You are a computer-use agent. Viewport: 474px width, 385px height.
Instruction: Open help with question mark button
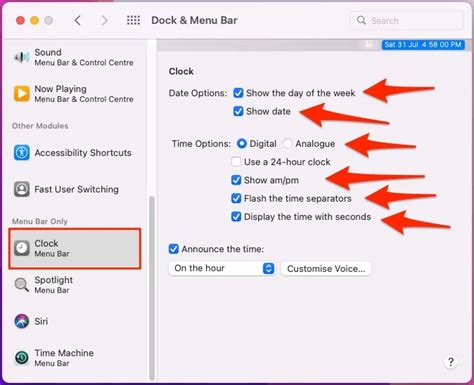[x=451, y=362]
